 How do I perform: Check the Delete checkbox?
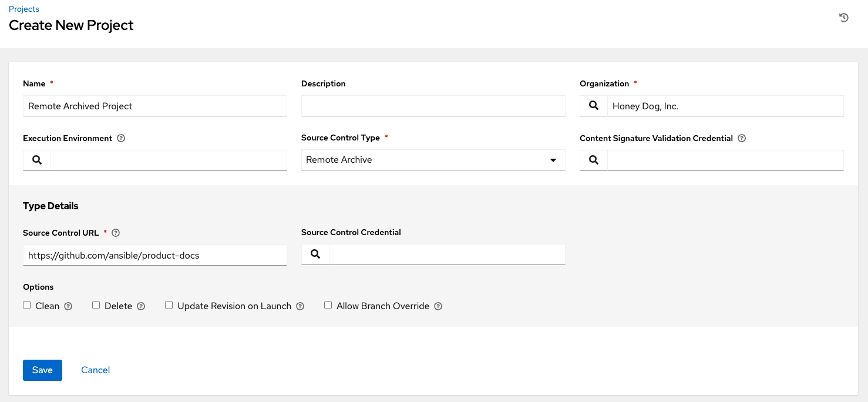pyautogui.click(x=96, y=304)
